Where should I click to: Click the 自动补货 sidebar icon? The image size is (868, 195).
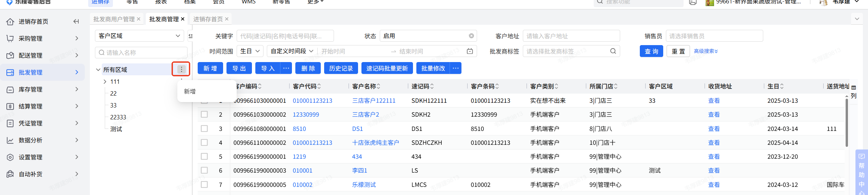10,174
